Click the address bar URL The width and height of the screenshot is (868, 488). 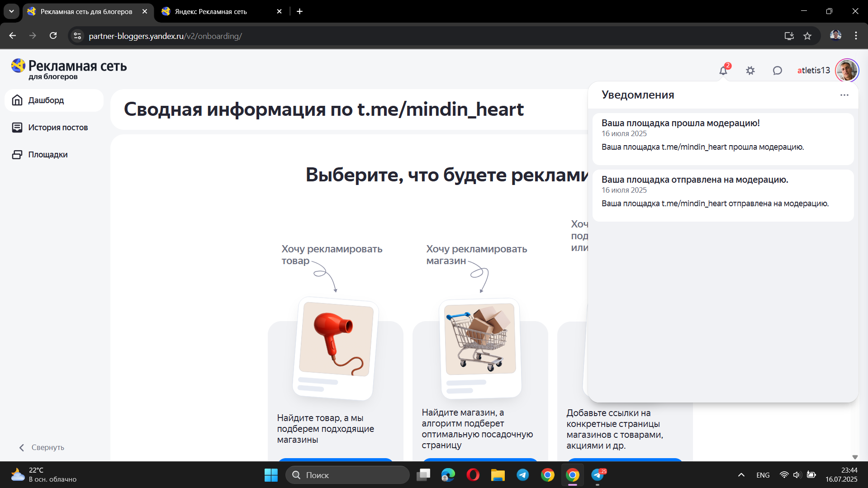165,36
